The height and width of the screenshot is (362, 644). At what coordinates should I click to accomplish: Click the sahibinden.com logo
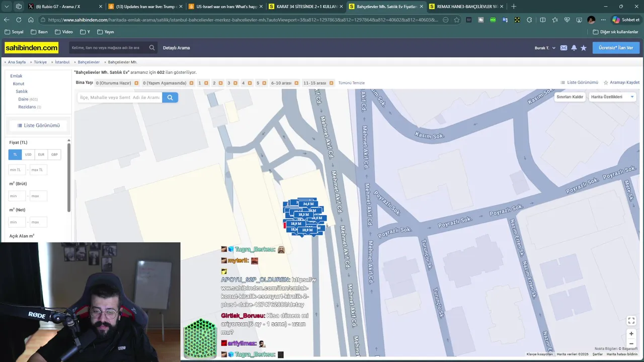coord(32,48)
